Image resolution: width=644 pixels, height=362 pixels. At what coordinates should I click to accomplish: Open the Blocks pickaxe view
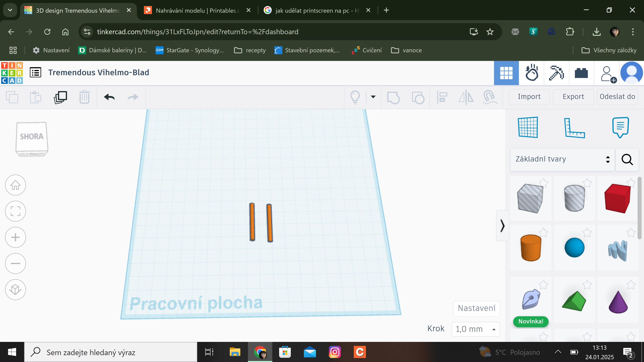coord(556,73)
